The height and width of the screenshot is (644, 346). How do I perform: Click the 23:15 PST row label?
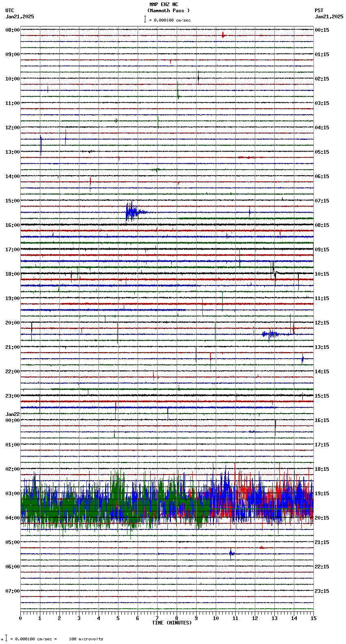click(322, 591)
